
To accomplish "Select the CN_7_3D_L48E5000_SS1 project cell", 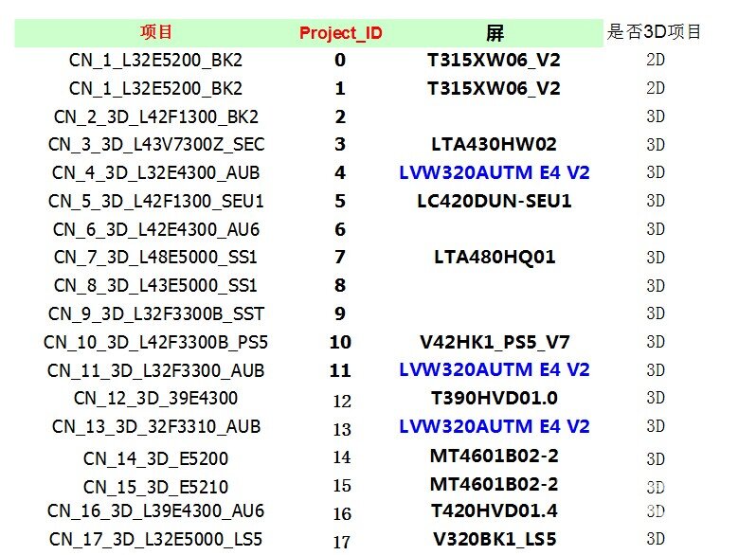I will 155,258.
